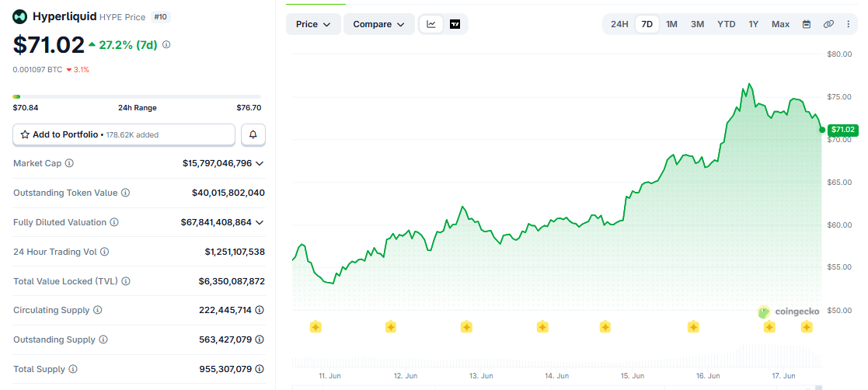Click Outstanding Supply label info icon
Screen dimensions: 868x390
(103, 340)
